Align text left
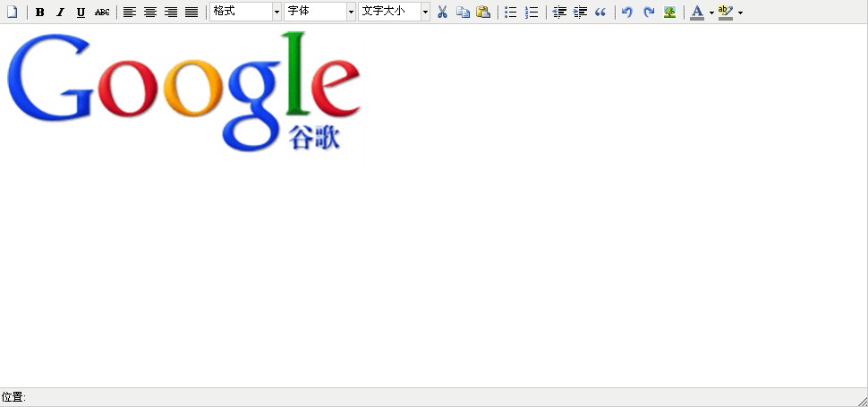 pyautogui.click(x=130, y=12)
